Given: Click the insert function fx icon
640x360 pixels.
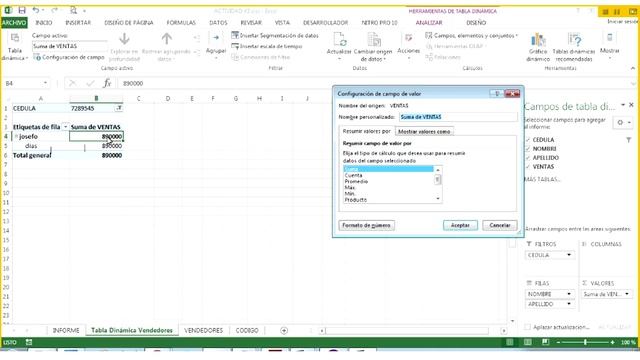Looking at the screenshot, I should coord(107,83).
